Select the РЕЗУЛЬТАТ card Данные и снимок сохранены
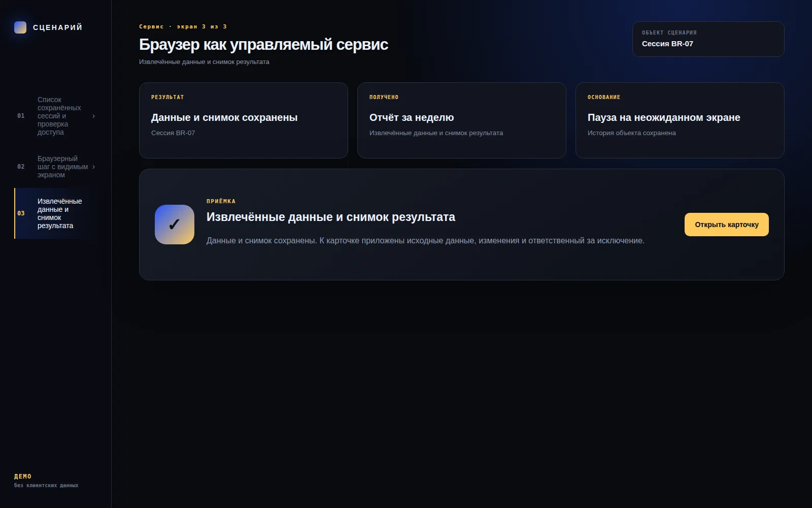812x508 pixels. coord(244,120)
